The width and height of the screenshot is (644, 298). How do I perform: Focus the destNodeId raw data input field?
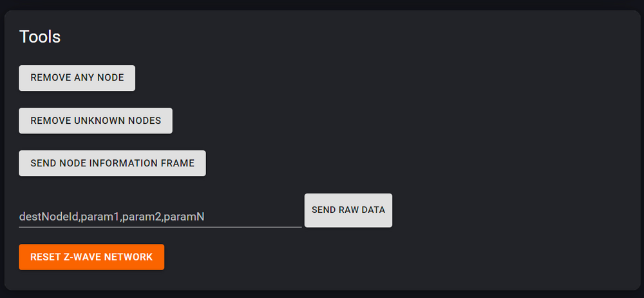click(x=160, y=217)
